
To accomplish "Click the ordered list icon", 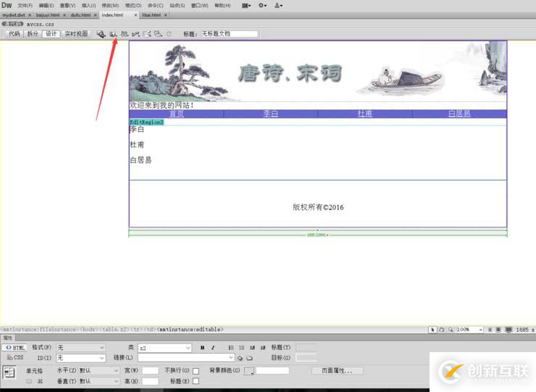I will coord(242,348).
